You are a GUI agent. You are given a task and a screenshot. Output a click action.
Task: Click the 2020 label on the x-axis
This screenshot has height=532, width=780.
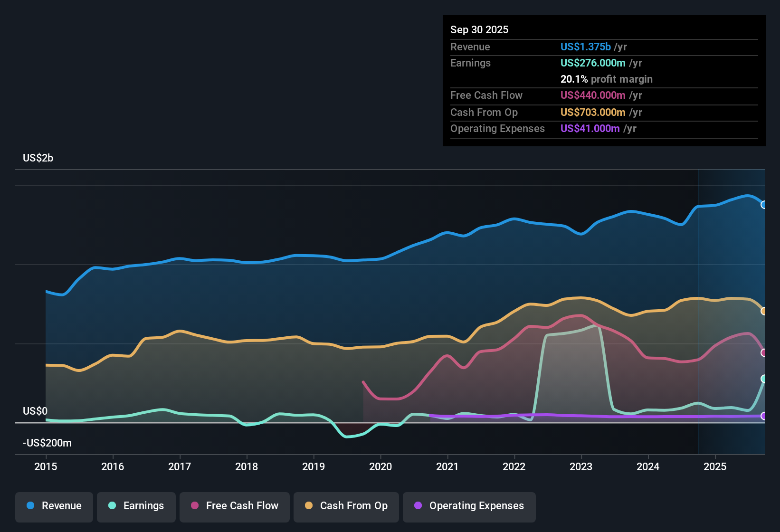pos(380,467)
